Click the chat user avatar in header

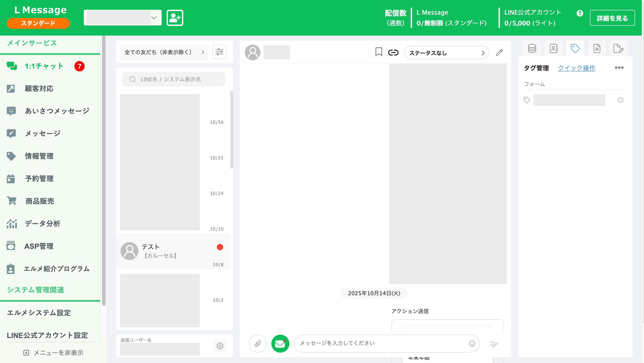pos(252,52)
